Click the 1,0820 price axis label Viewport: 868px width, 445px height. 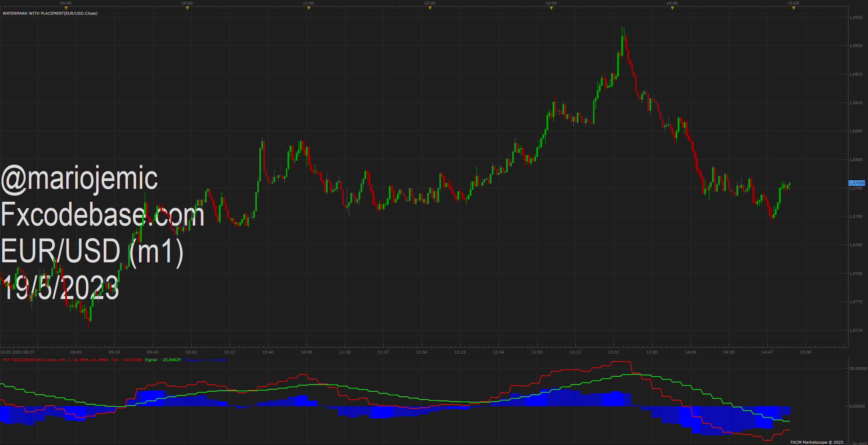856,46
